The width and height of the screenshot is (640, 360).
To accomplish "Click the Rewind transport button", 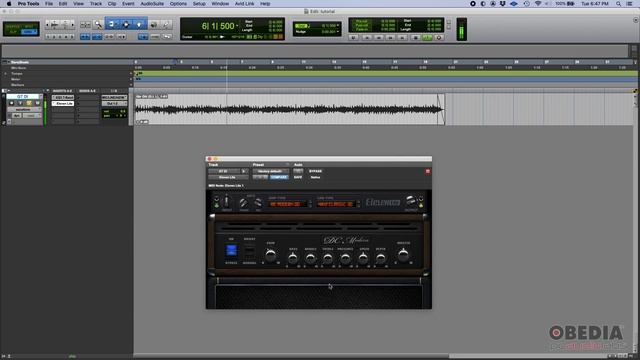I will (x=378, y=38).
